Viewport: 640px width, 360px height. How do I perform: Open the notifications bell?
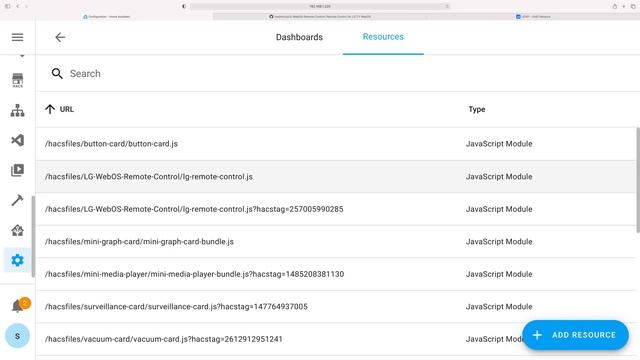click(18, 305)
